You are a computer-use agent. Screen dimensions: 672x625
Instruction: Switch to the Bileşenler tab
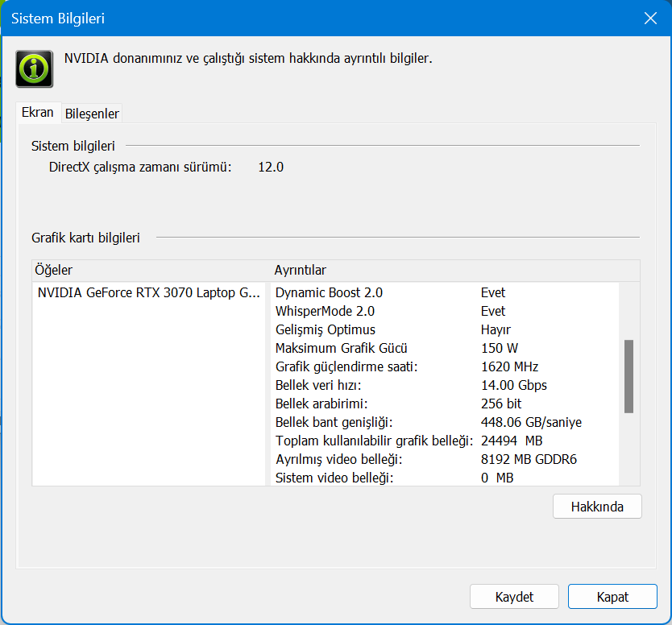pos(92,114)
